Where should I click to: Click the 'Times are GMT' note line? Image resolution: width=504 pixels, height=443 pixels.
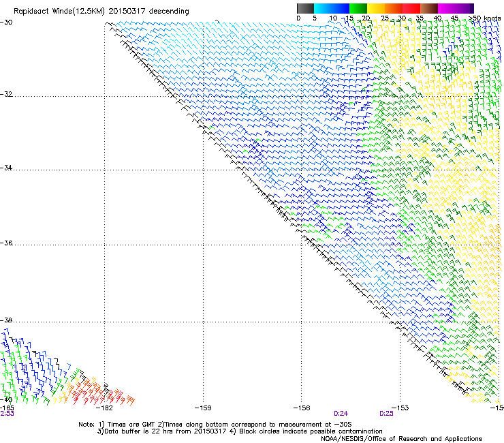point(215,425)
